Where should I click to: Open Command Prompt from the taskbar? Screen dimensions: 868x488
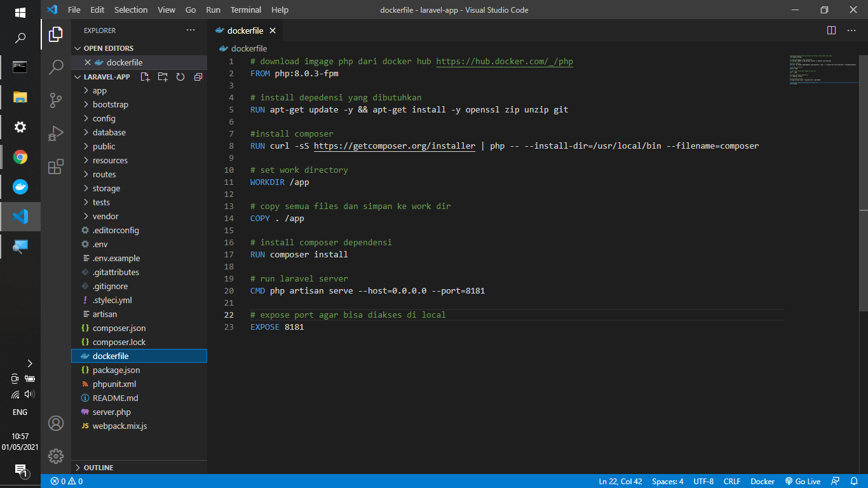point(20,67)
